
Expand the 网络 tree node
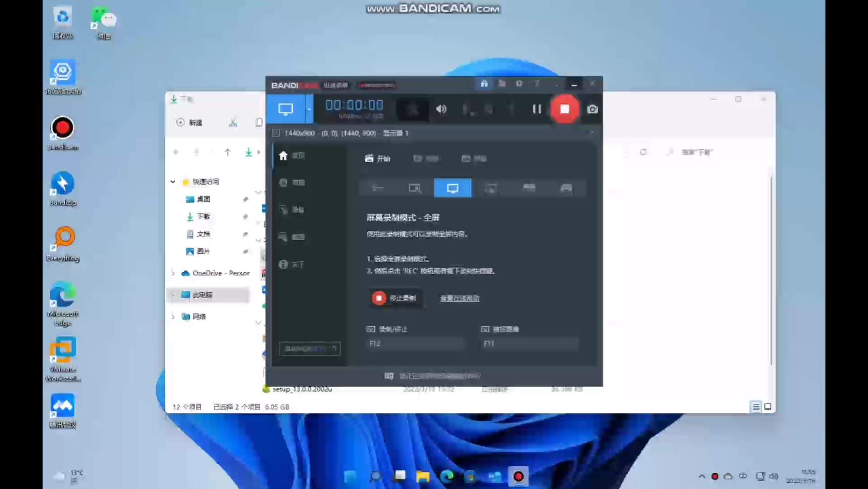173,316
